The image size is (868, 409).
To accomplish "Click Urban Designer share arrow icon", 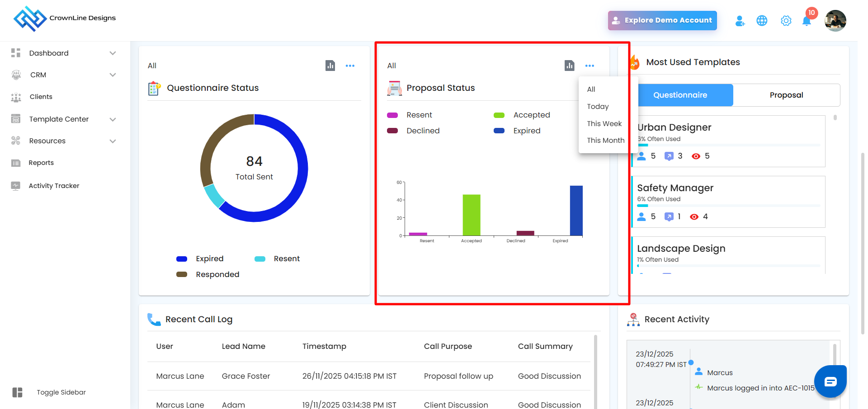I will click(669, 156).
